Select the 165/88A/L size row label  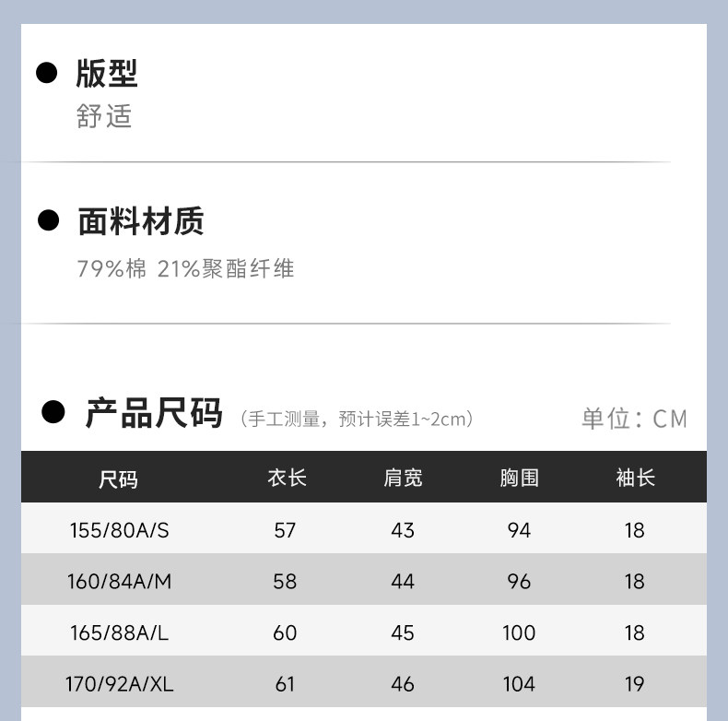coord(119,632)
